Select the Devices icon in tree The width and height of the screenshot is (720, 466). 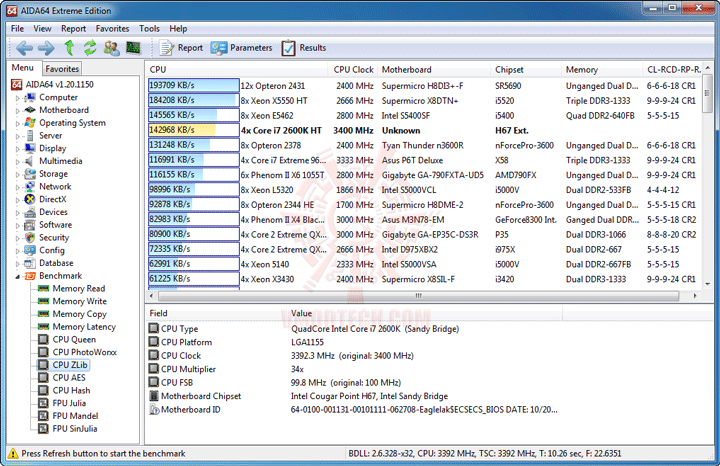point(30,212)
